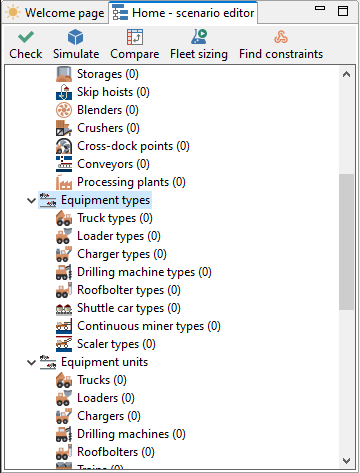Image resolution: width=360 pixels, height=473 pixels.
Task: Select the Conveyors icon
Action: pyautogui.click(x=64, y=164)
